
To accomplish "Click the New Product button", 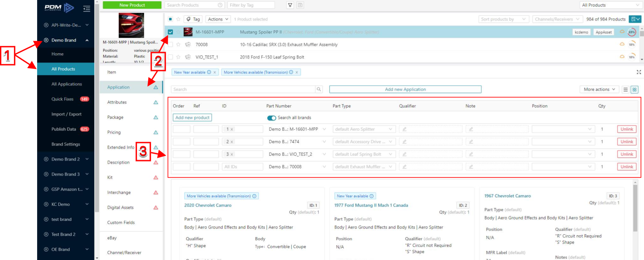I will [x=132, y=5].
